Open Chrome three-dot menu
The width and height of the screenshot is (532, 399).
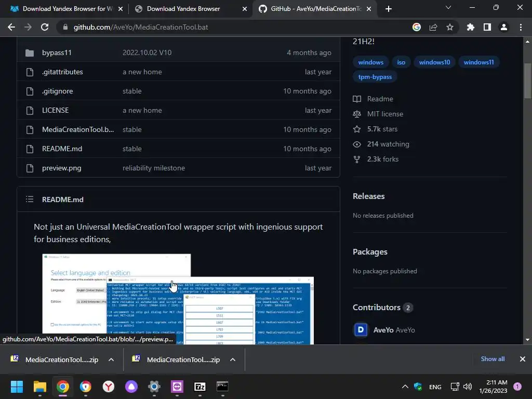click(x=521, y=27)
